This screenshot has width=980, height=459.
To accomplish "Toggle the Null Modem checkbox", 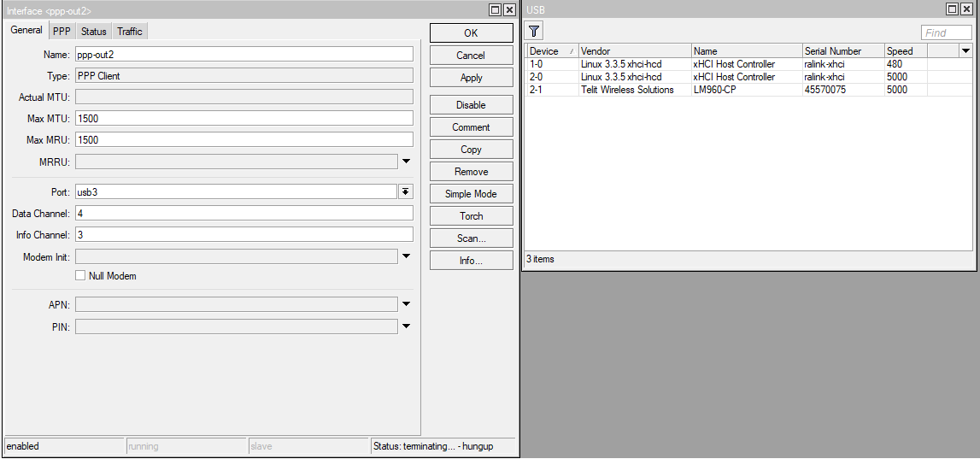I will pyautogui.click(x=80, y=276).
